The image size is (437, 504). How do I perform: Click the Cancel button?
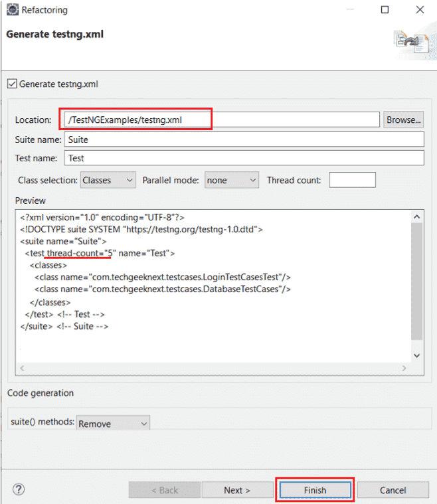393,490
